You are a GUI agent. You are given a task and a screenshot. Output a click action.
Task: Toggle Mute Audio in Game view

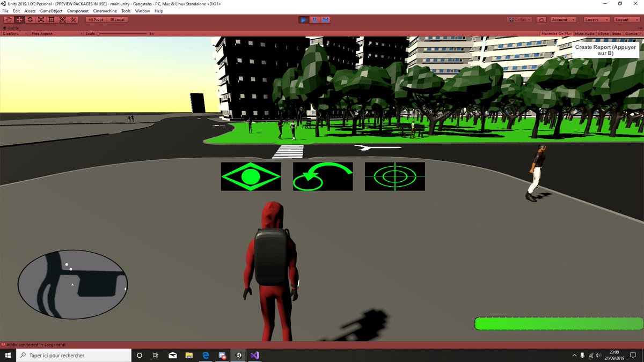585,34
